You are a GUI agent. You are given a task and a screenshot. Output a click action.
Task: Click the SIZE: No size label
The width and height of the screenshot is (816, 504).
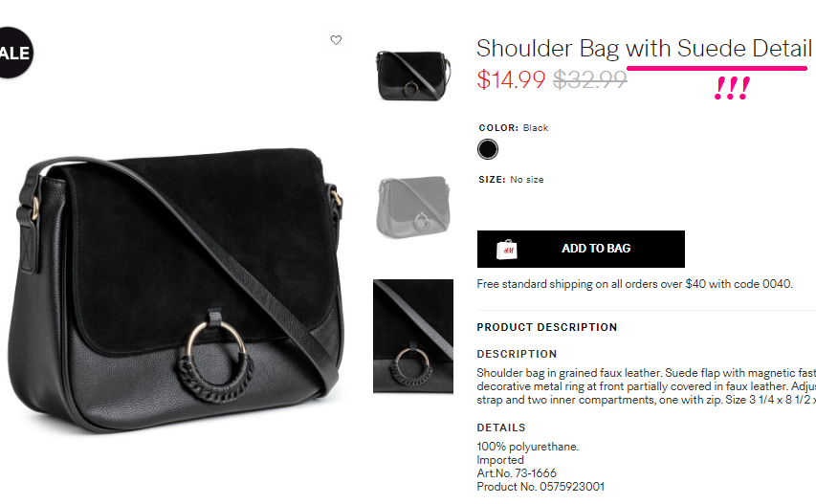(x=511, y=180)
